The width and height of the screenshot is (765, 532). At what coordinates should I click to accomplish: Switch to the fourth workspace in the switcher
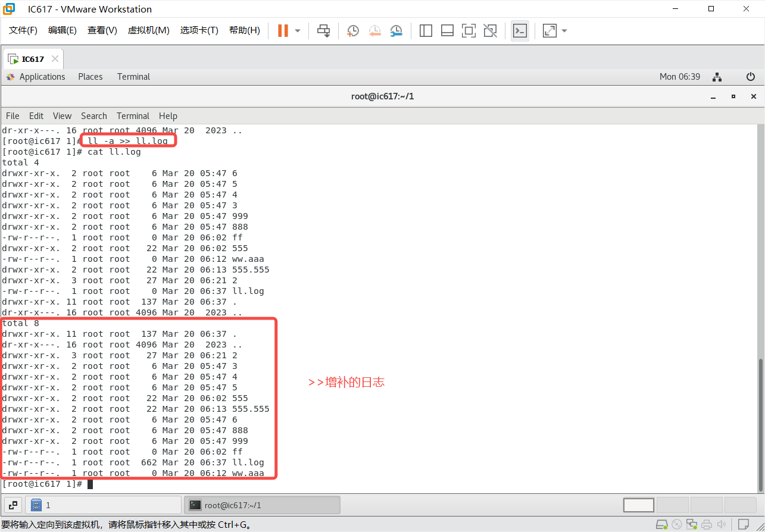741,505
